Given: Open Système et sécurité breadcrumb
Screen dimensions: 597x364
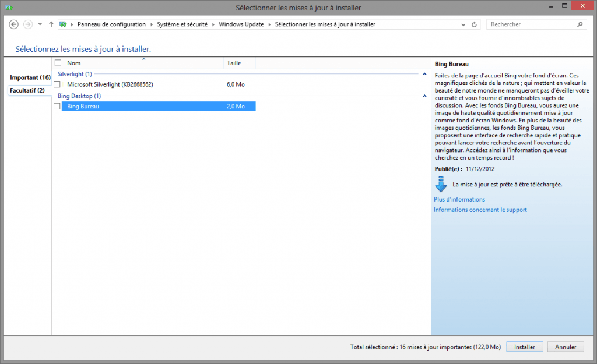Looking at the screenshot, I should tap(182, 24).
